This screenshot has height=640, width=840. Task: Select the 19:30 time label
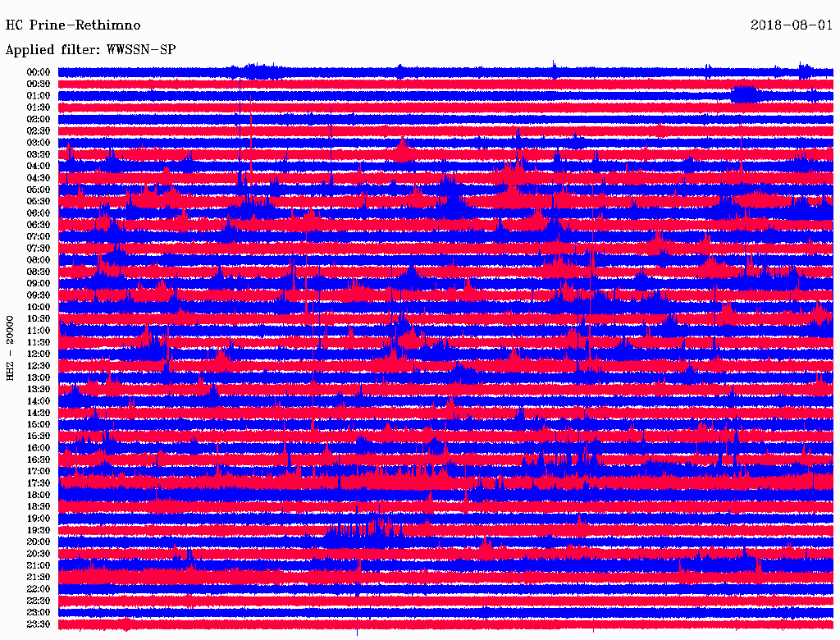coord(38,530)
